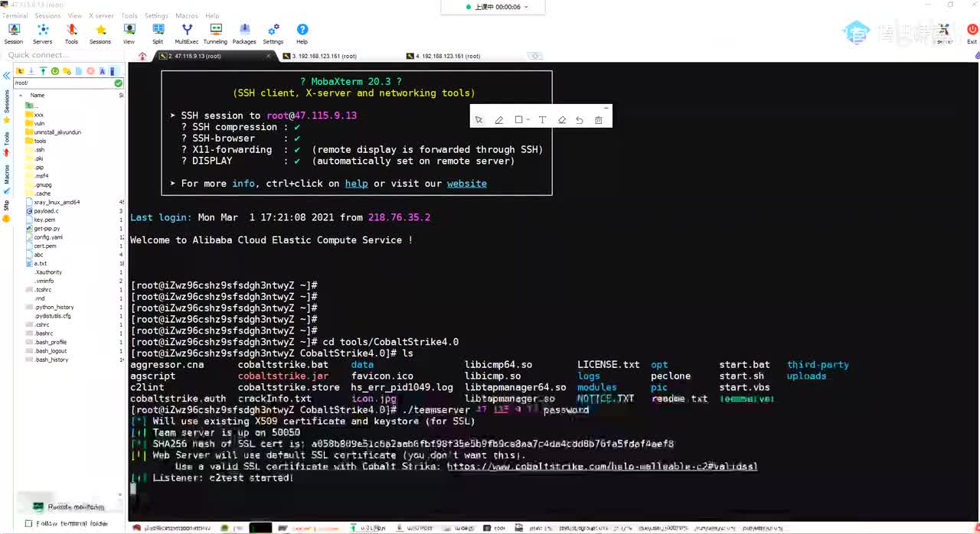Select the pen tool in annotation toolbar

click(x=499, y=120)
